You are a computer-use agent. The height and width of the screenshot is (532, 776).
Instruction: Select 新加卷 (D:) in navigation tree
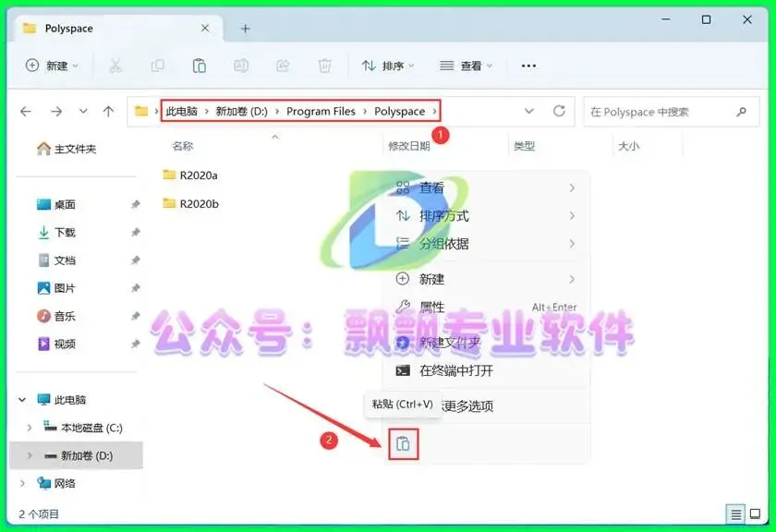point(79,455)
